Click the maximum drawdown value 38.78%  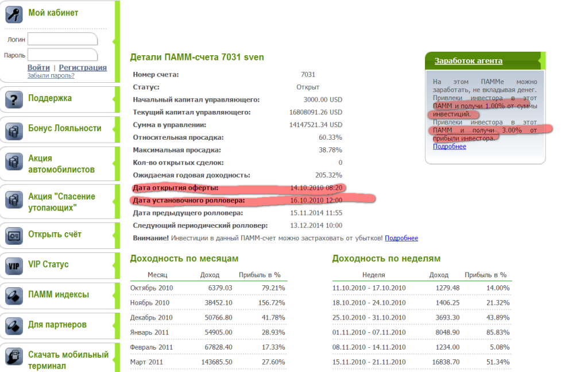pyautogui.click(x=330, y=149)
